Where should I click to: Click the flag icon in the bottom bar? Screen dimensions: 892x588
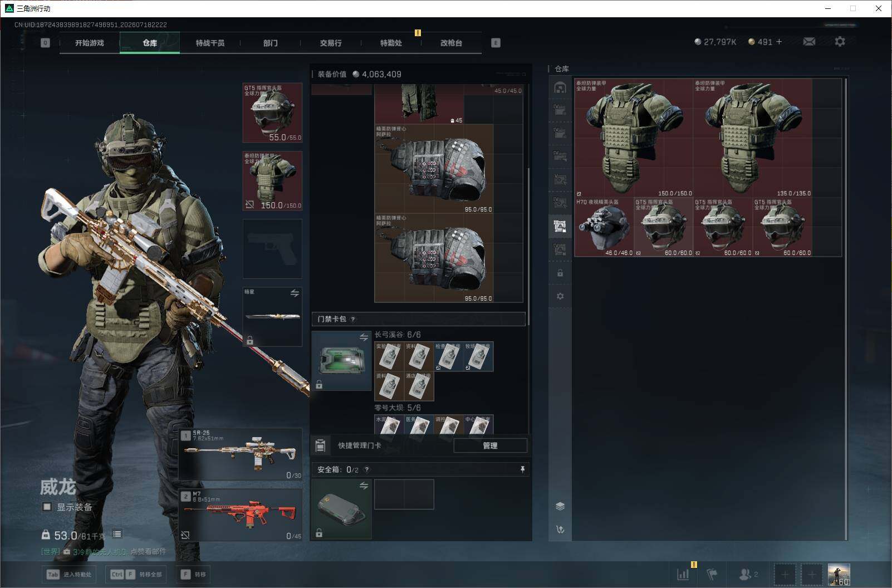pos(712,574)
